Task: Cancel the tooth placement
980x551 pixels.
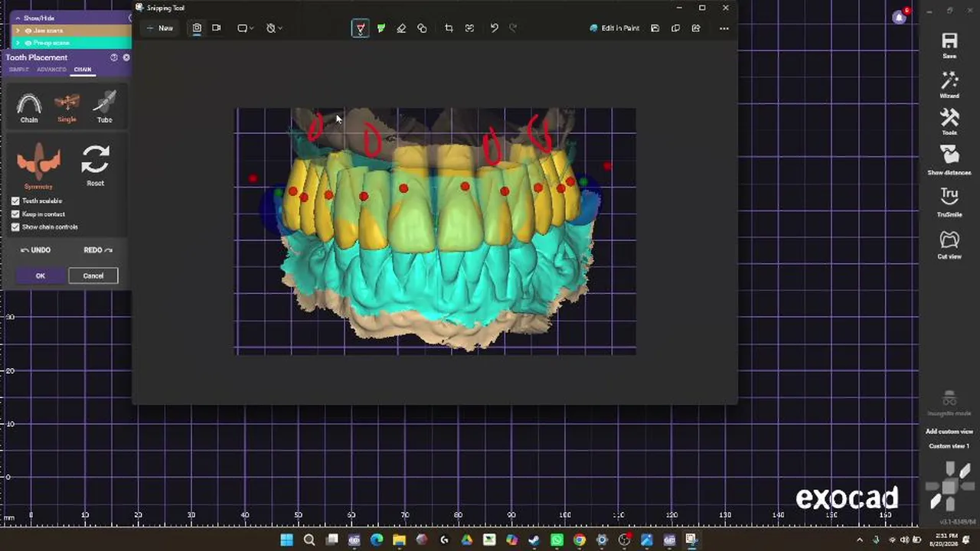Action: (x=93, y=275)
